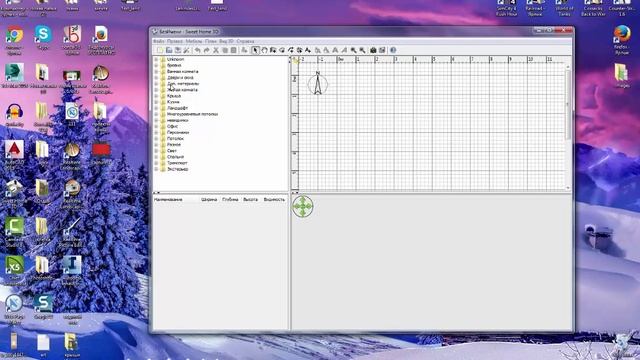Redo the last undone action
640x360 pixels.
coord(207,50)
